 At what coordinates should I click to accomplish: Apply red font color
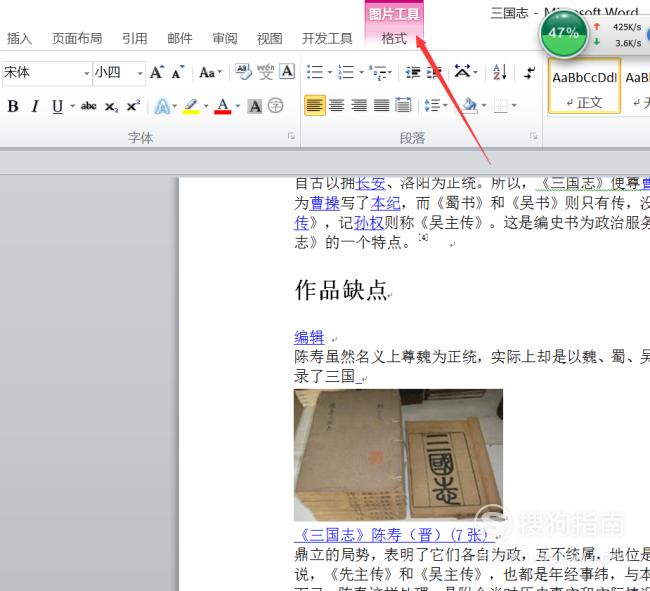223,107
